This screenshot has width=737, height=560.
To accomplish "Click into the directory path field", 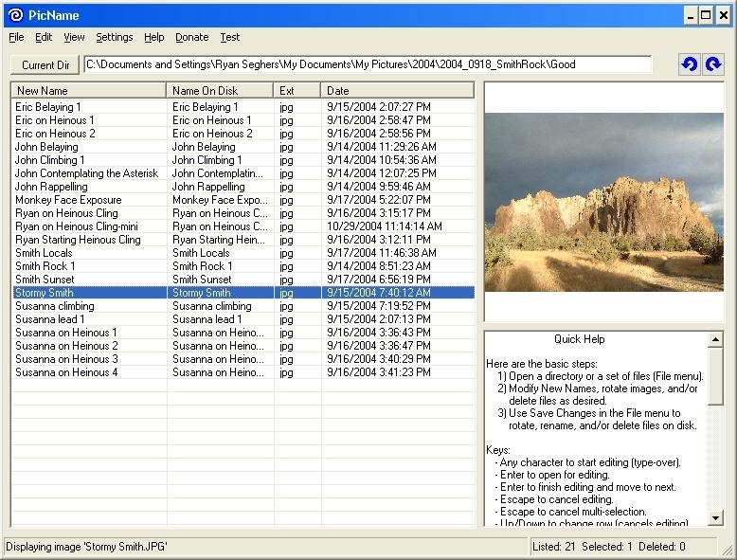I will coord(368,64).
